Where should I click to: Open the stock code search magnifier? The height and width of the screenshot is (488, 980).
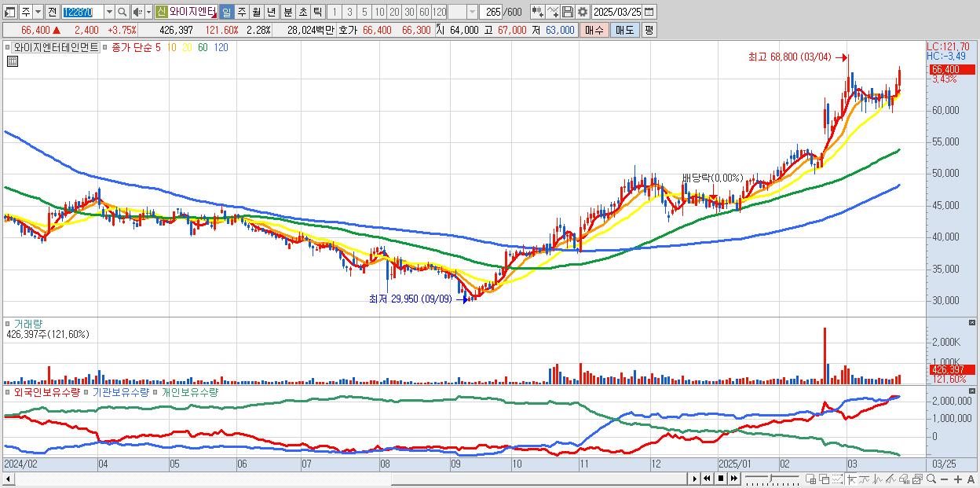[x=122, y=12]
